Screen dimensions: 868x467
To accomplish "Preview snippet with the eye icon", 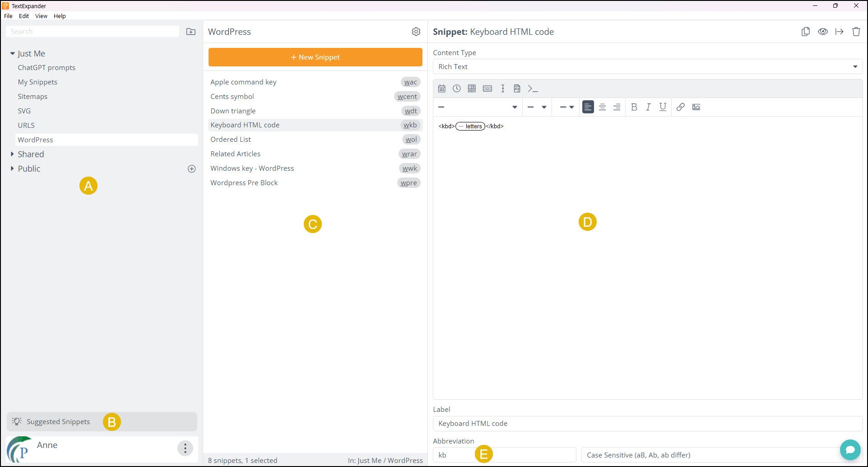I will pos(823,32).
